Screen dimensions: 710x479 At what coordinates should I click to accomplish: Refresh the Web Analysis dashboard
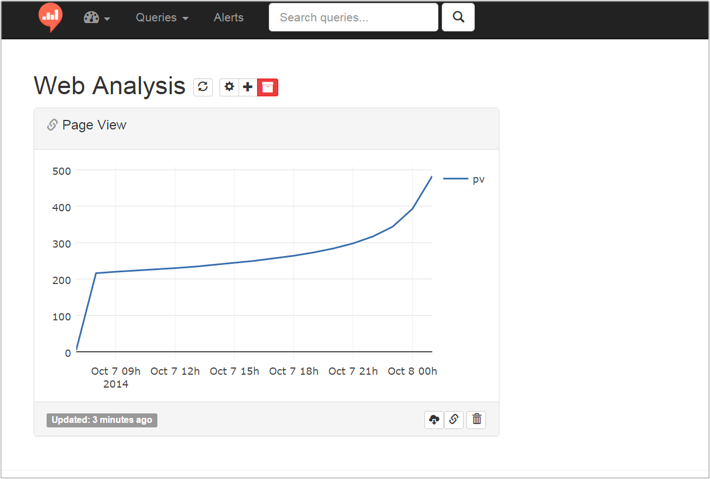203,87
